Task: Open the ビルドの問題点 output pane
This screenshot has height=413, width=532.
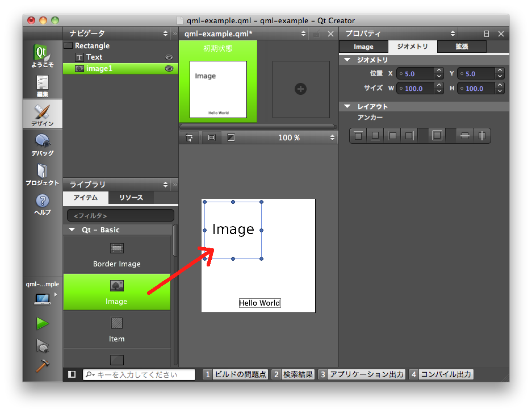Action: click(x=235, y=374)
